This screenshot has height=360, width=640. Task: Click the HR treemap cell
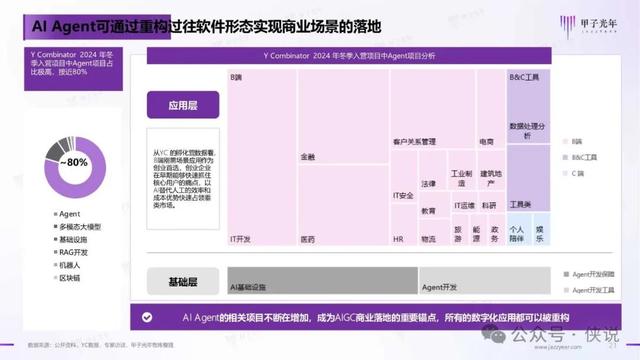[x=404, y=225]
